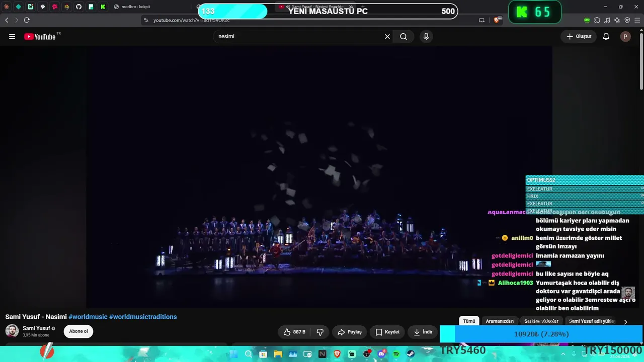The width and height of the screenshot is (644, 362).
Task: Go back with the browser back arrow
Action: (7, 20)
